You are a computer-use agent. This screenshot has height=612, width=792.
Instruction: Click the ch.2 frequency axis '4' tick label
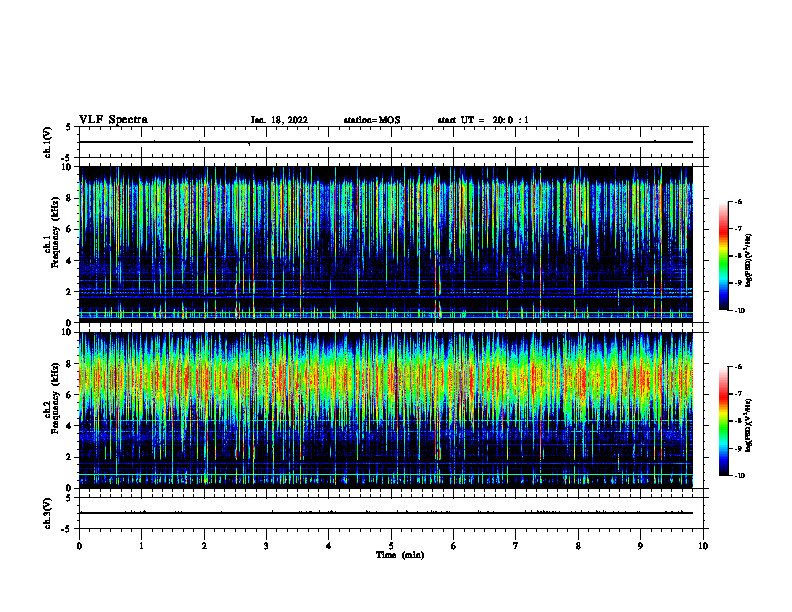coord(71,426)
